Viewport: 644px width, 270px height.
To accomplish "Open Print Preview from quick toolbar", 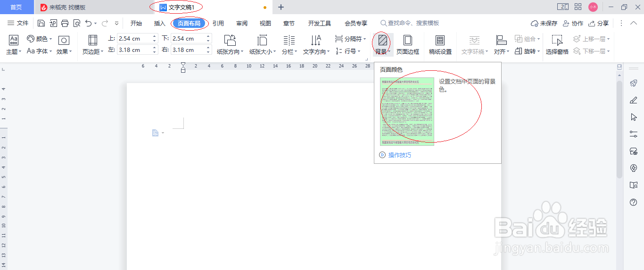I will (77, 23).
